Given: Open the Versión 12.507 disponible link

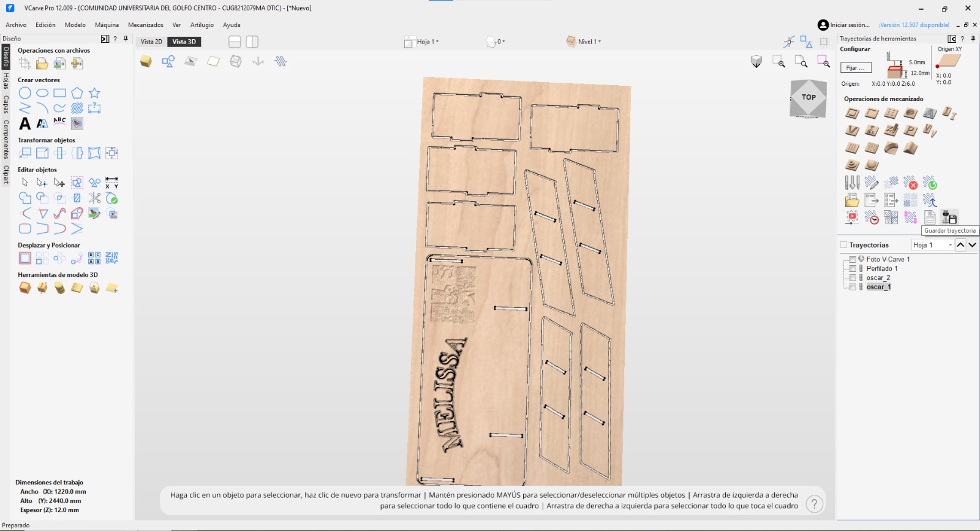Looking at the screenshot, I should [914, 25].
